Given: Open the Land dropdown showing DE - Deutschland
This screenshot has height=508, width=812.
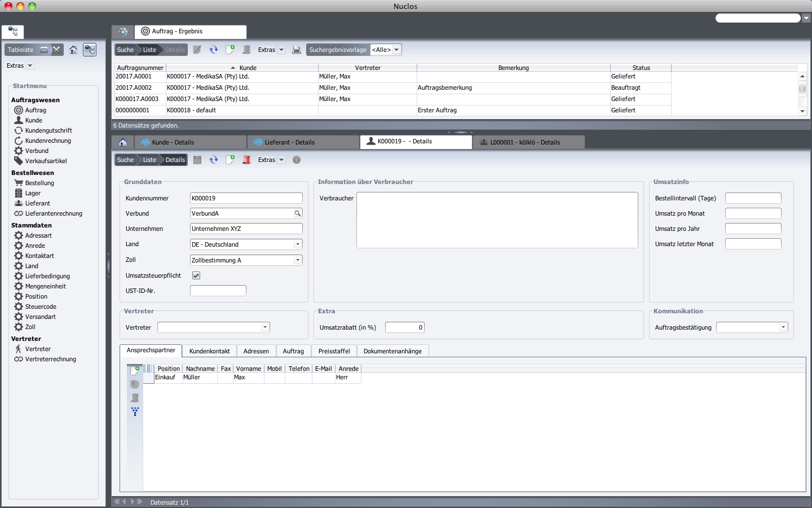Looking at the screenshot, I should (x=298, y=244).
